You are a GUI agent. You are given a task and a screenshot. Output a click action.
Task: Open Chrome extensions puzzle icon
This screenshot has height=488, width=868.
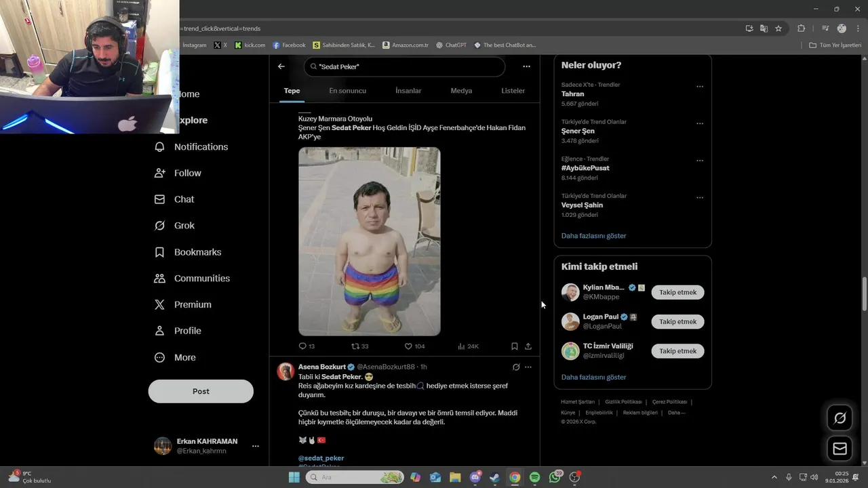point(801,28)
